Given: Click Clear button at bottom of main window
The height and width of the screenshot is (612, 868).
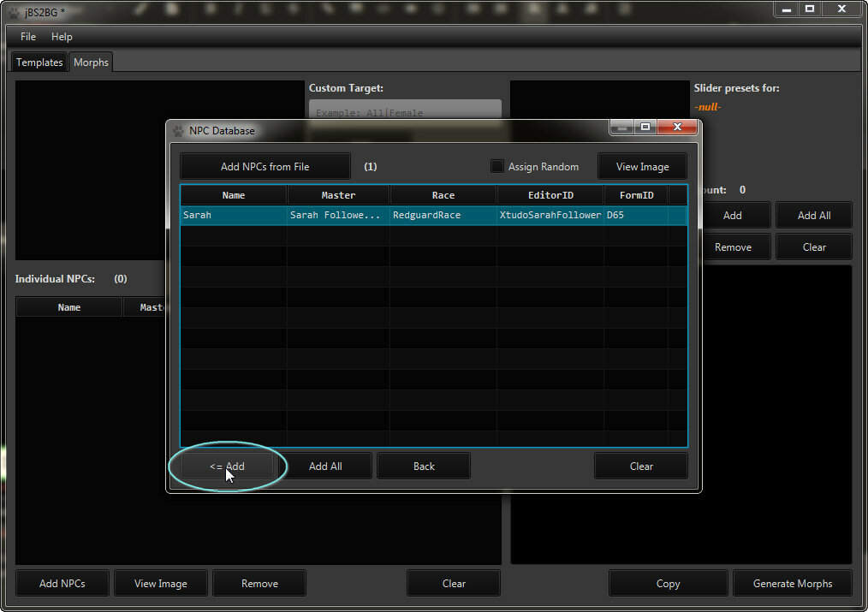Looking at the screenshot, I should click(454, 583).
